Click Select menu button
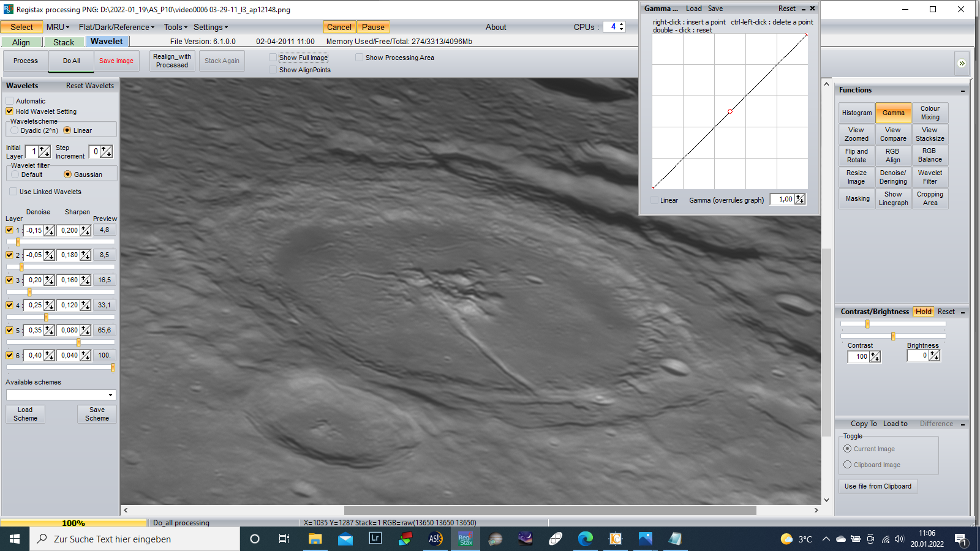 (x=21, y=27)
